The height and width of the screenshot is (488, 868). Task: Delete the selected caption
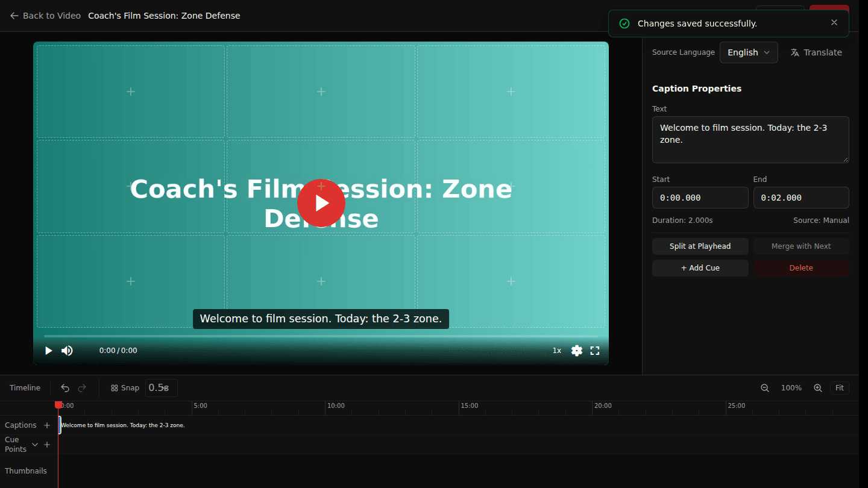(801, 268)
